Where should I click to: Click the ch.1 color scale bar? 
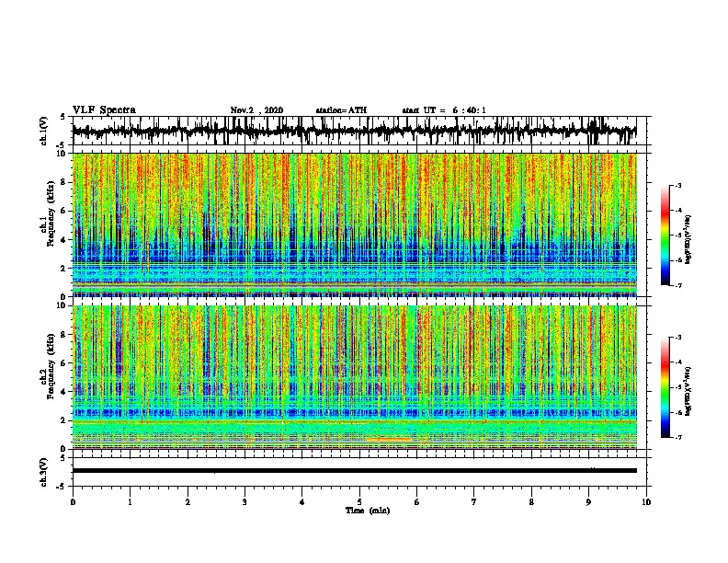665,236
